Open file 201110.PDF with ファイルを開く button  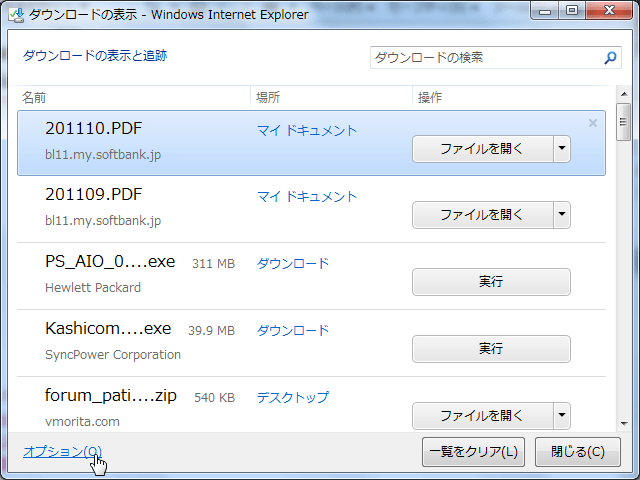482,149
